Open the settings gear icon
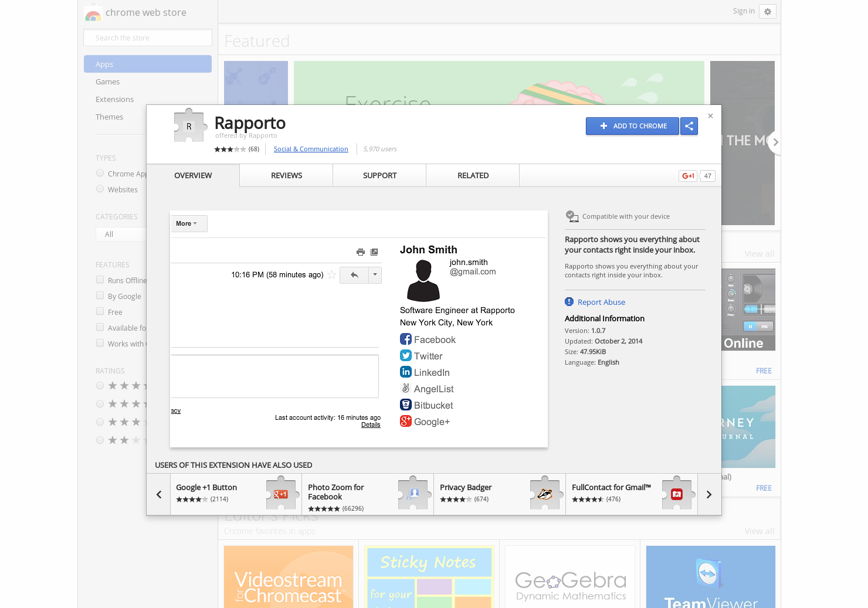This screenshot has height=608, width=868. 768,12
